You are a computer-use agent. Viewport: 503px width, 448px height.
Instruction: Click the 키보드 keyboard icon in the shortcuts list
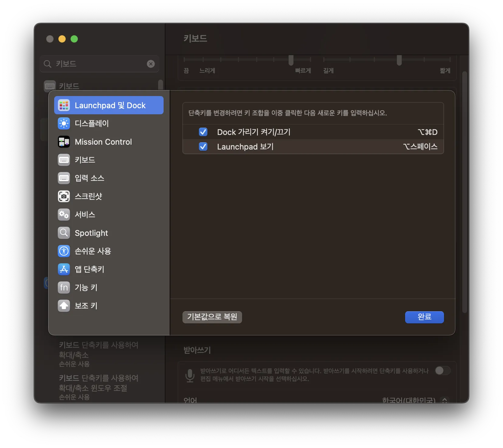point(64,160)
